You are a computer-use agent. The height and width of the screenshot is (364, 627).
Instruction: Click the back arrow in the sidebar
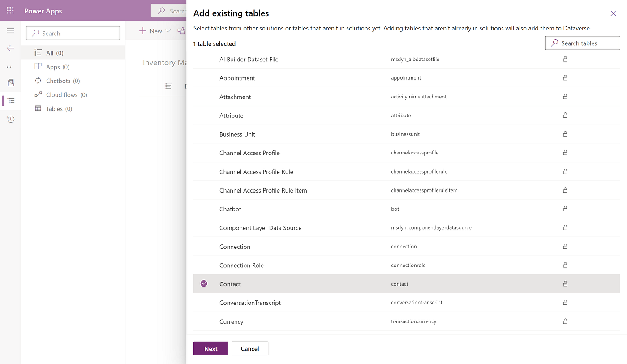pos(10,48)
